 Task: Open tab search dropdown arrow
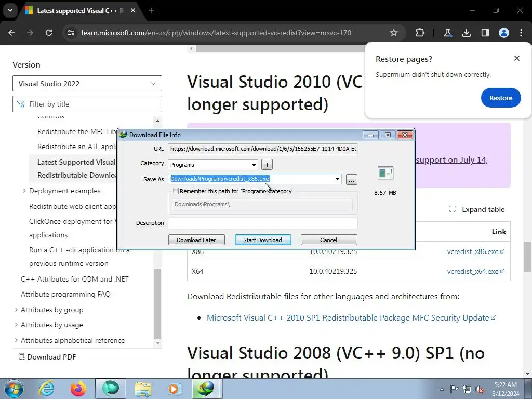point(10,10)
